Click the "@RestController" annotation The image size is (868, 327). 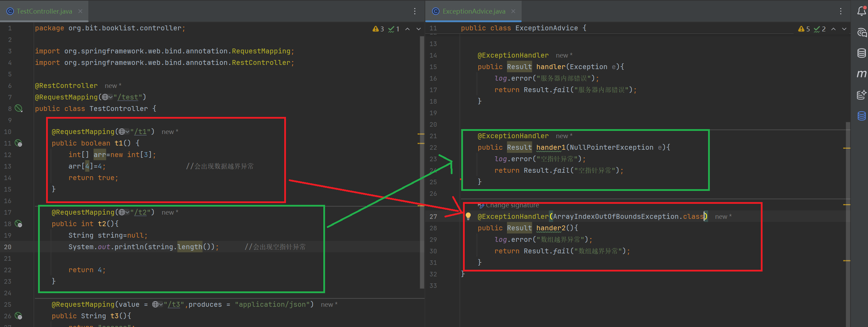tap(66, 86)
